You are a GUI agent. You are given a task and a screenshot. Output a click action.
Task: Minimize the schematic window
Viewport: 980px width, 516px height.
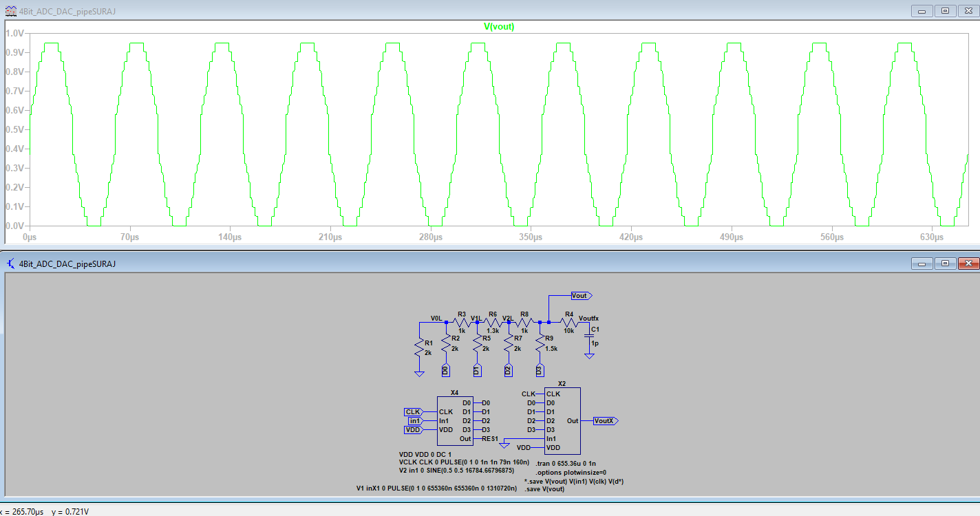922,264
